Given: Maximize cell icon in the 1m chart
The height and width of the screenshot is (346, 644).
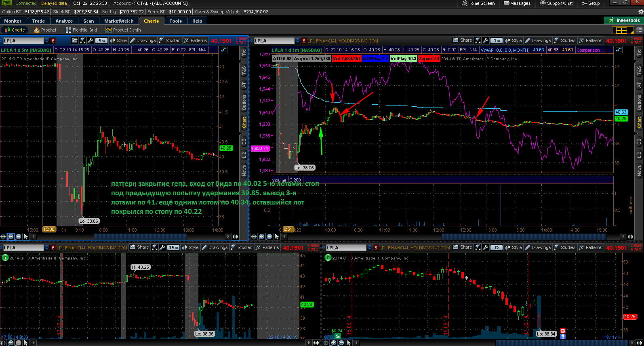Looking at the screenshot, I should tap(478, 40).
